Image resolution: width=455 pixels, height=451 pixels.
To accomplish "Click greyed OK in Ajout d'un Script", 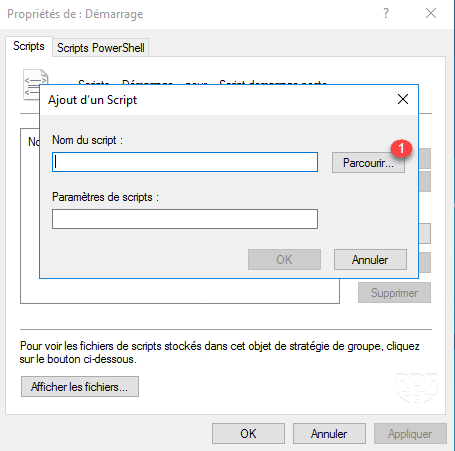I will pyautogui.click(x=284, y=259).
